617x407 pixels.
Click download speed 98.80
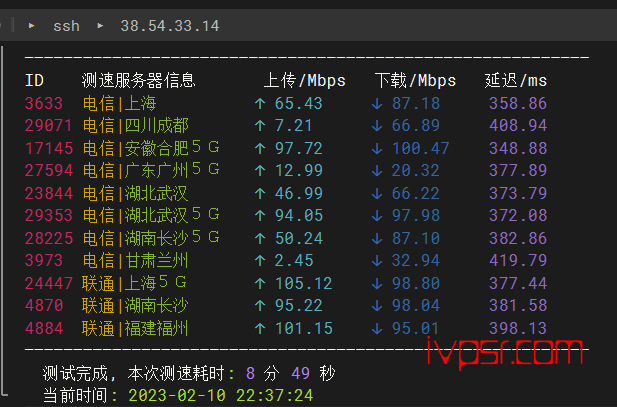click(x=416, y=283)
